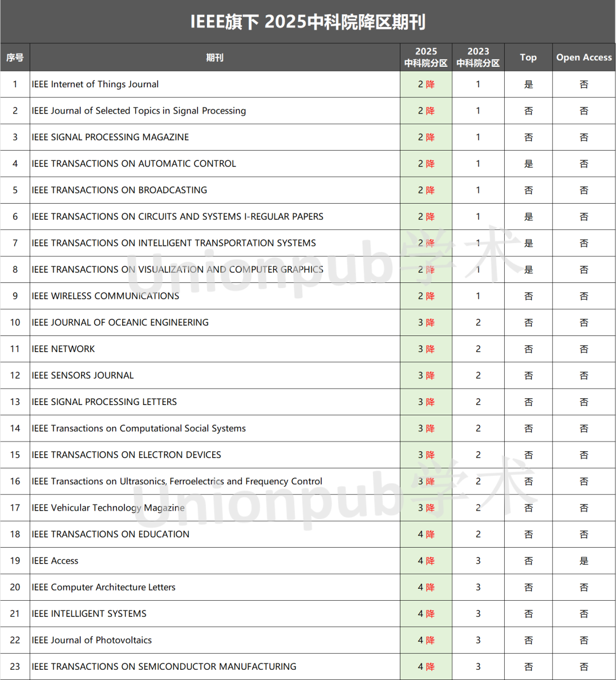616x680 pixels.
Task: Click 'IEEE Journal of Selected Topics in Signal Processing'
Action: (139, 111)
